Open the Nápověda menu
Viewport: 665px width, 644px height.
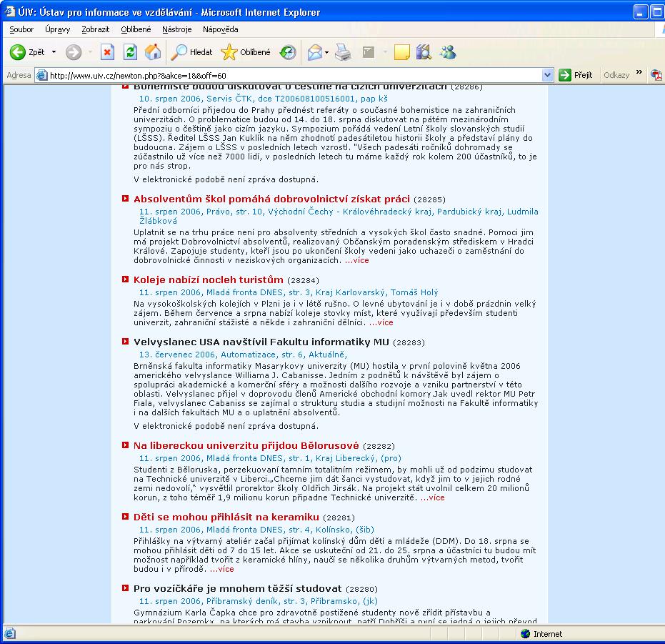221,29
